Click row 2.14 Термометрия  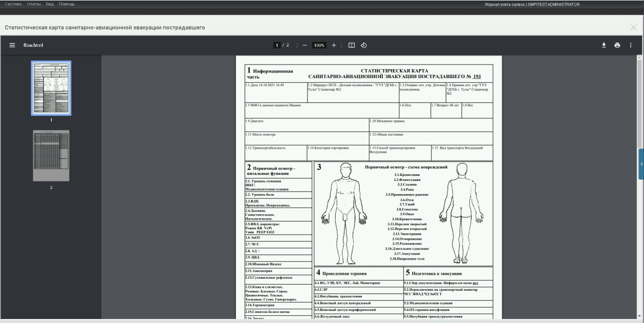279,305
